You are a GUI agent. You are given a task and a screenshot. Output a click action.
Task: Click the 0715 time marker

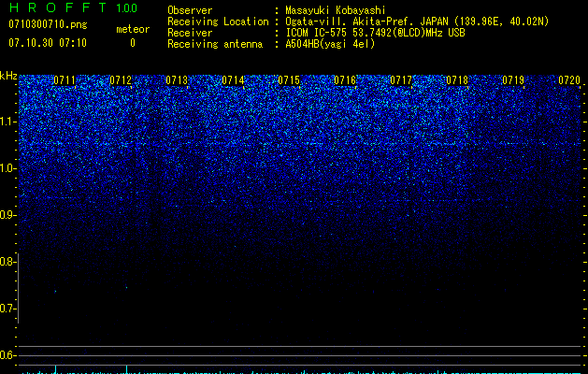[x=289, y=80]
